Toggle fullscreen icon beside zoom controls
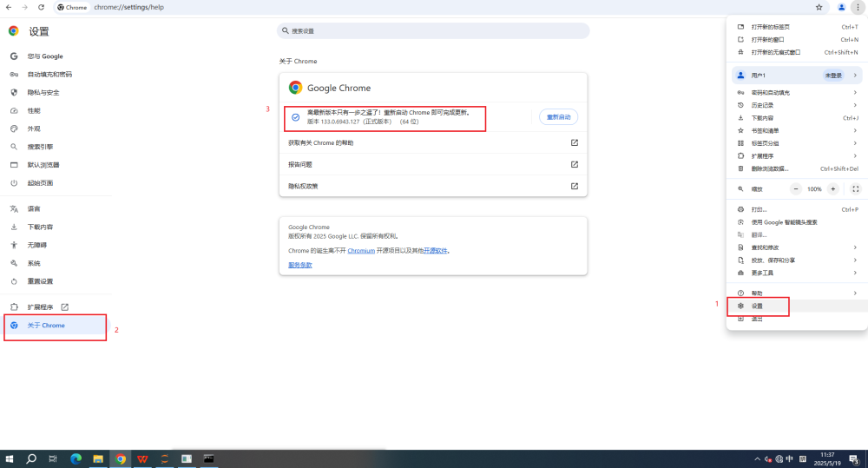This screenshot has width=868, height=468. click(x=855, y=189)
